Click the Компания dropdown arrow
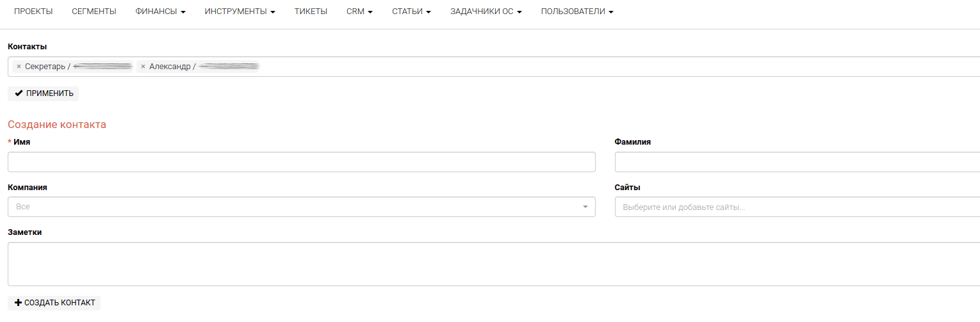 [x=585, y=207]
